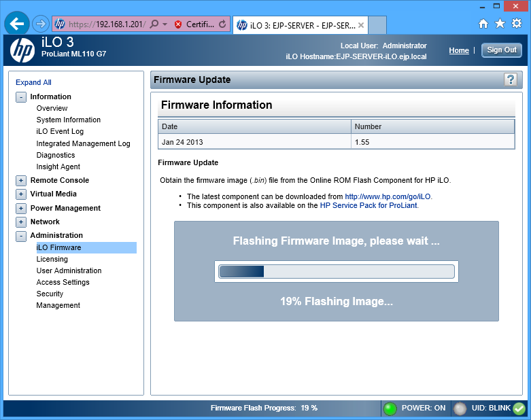This screenshot has width=531, height=420.
Task: Maximize the browser window
Action: tap(496, 6)
